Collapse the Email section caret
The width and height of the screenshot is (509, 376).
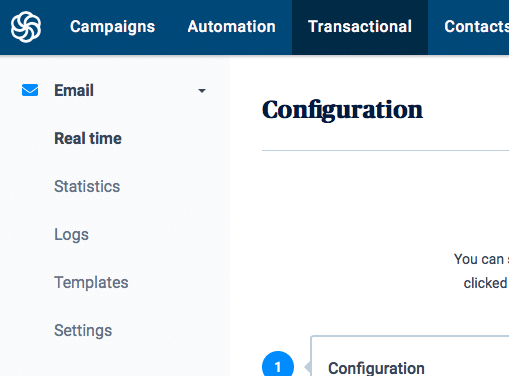(202, 91)
